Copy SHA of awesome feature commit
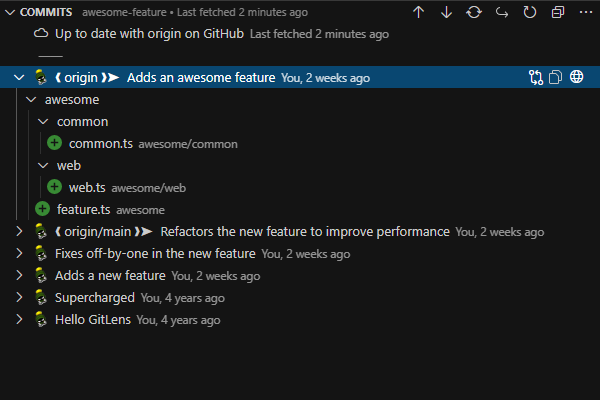Screen dimensions: 600x400 pos(556,77)
